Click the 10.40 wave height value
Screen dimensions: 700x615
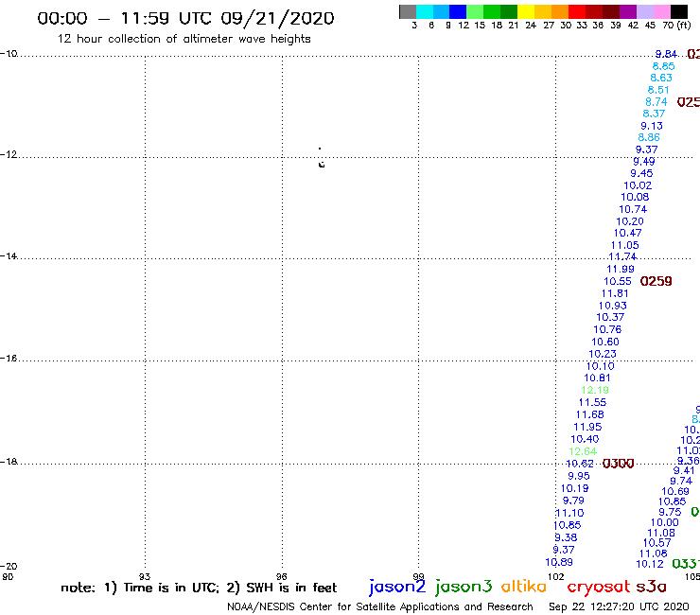(x=585, y=439)
